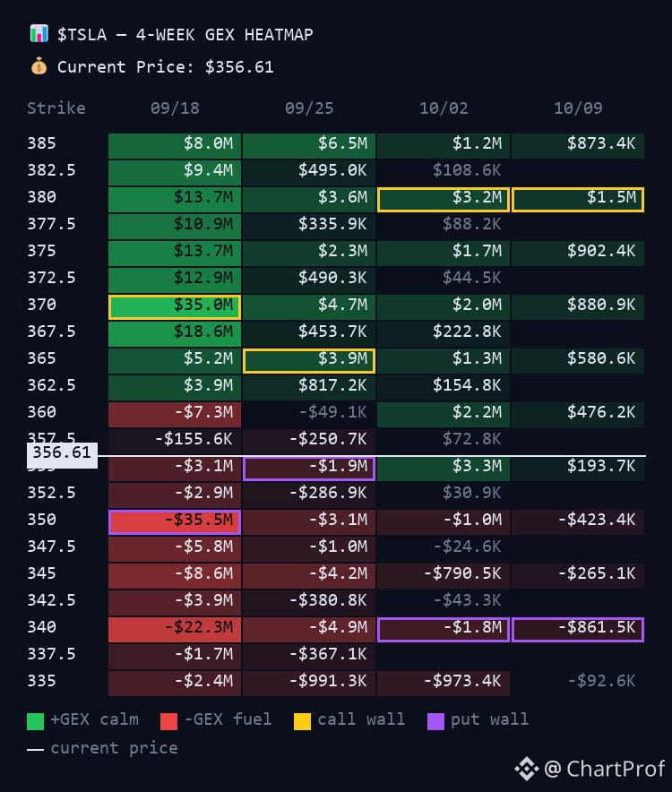Click the 385 strike row label
Image resolution: width=672 pixels, height=792 pixels.
tap(41, 143)
